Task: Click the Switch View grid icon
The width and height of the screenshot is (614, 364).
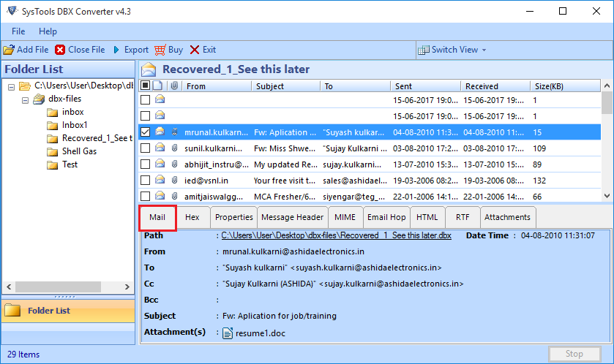Action: (x=423, y=50)
